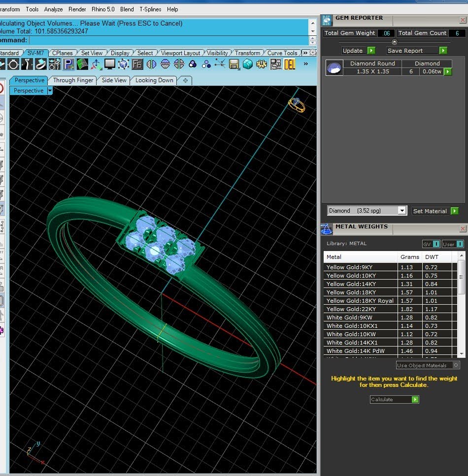Click the Diamond Round gem thumbnail
Viewport: 468px width, 476px height.
(334, 68)
